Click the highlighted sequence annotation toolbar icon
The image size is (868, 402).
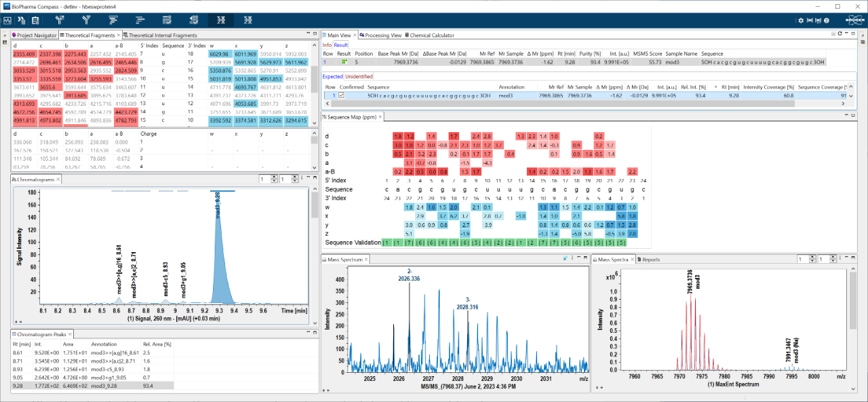point(222,20)
